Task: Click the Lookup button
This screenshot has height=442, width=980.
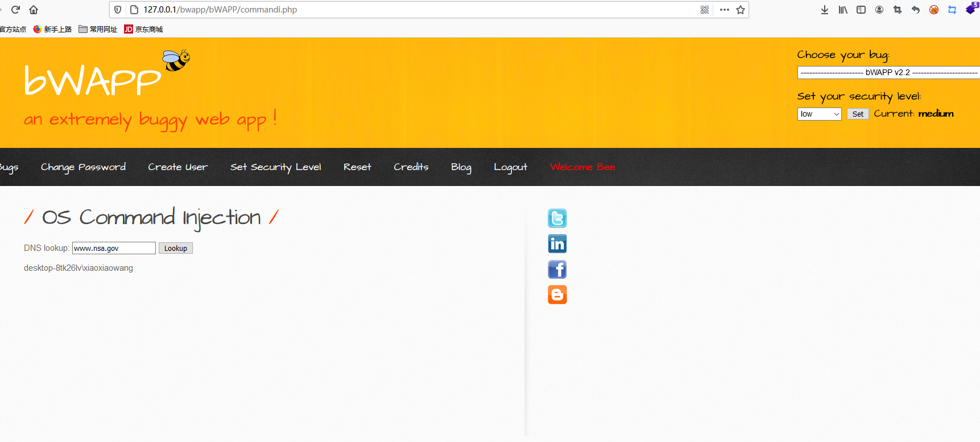Action: click(x=176, y=248)
